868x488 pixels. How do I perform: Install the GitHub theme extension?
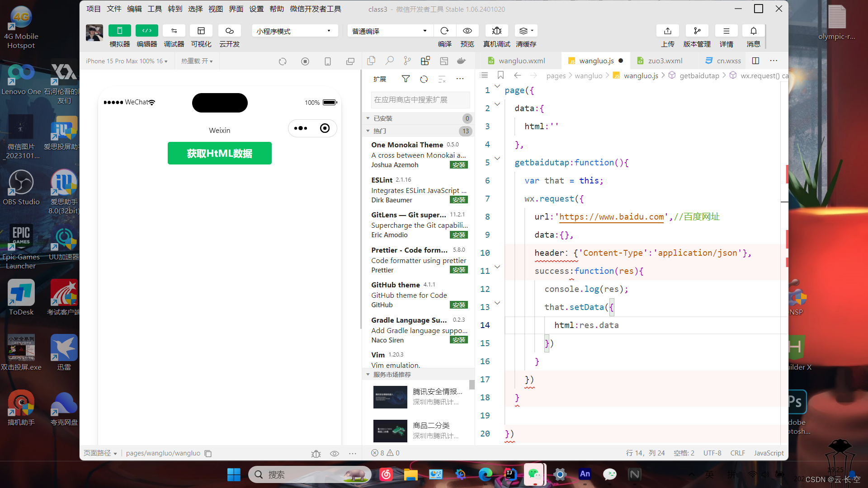(x=459, y=305)
